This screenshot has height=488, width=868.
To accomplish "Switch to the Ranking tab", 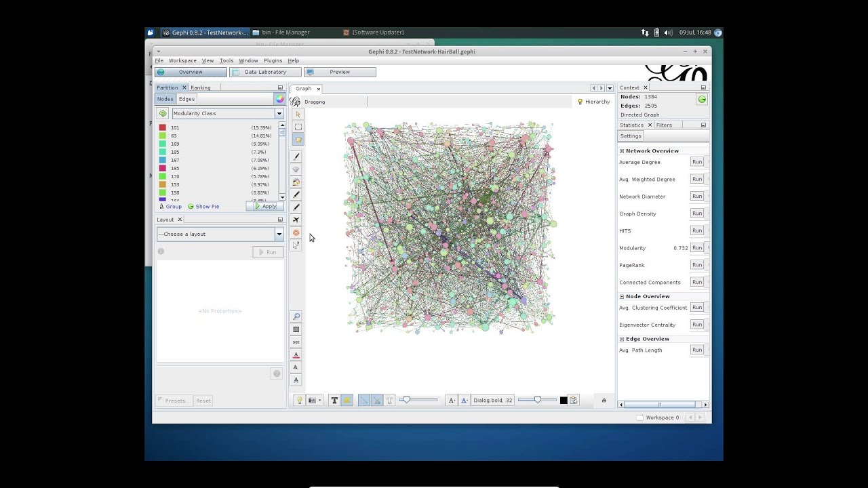I will click(200, 87).
